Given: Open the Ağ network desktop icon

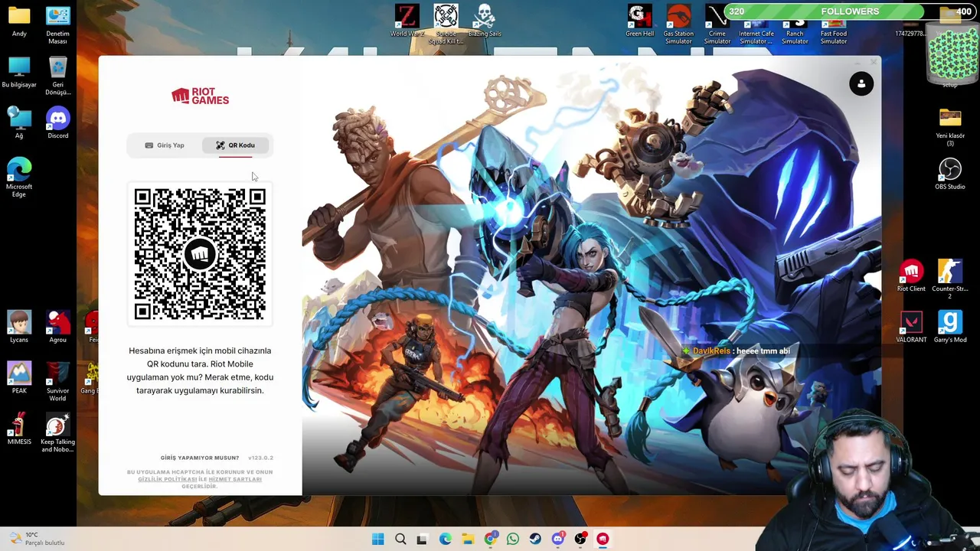Looking at the screenshot, I should pos(19,124).
